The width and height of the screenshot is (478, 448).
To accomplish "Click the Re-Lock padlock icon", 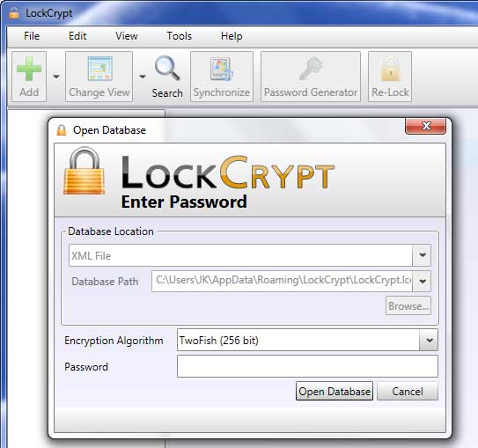I will pyautogui.click(x=390, y=69).
